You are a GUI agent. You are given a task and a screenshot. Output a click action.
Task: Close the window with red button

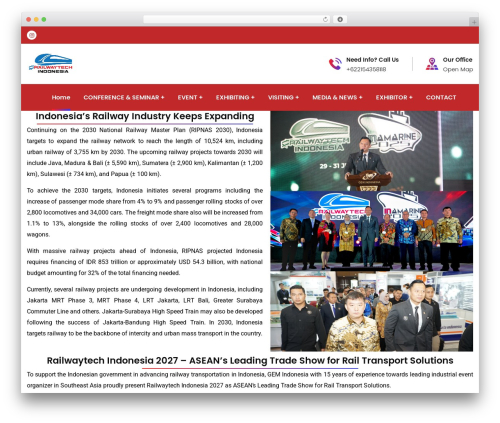click(x=29, y=19)
